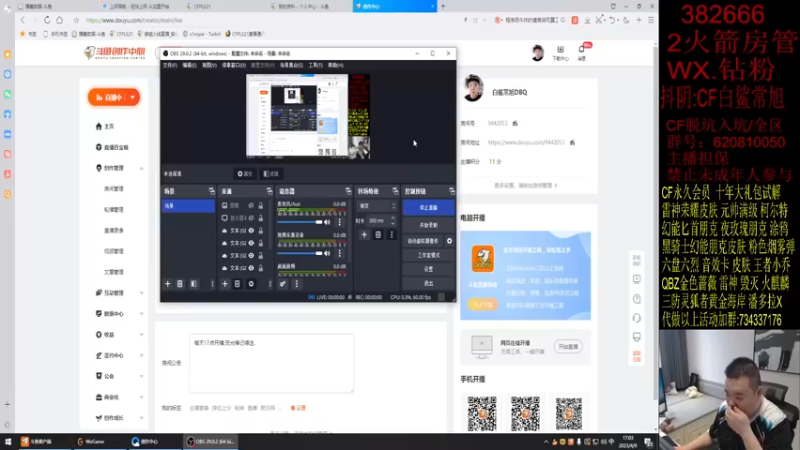The width and height of the screenshot is (800, 450).
Task: Remove selected scene with Scenes trash icon
Action: (x=180, y=284)
